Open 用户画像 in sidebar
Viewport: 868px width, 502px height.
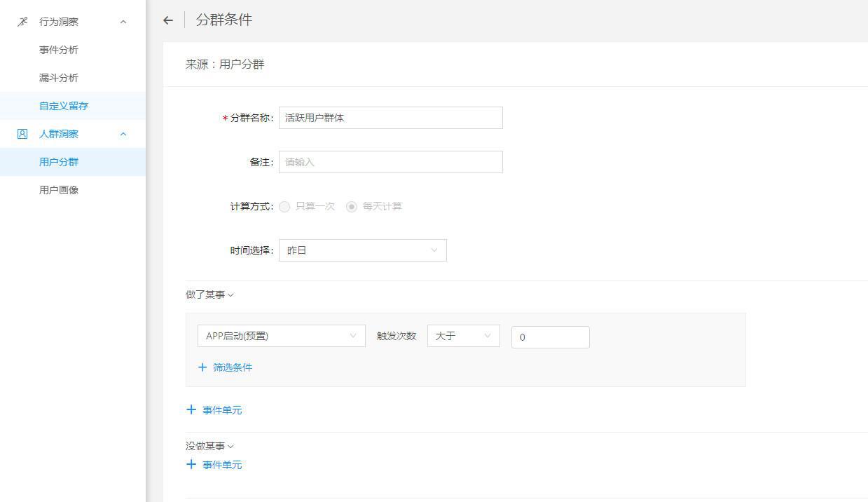59,190
